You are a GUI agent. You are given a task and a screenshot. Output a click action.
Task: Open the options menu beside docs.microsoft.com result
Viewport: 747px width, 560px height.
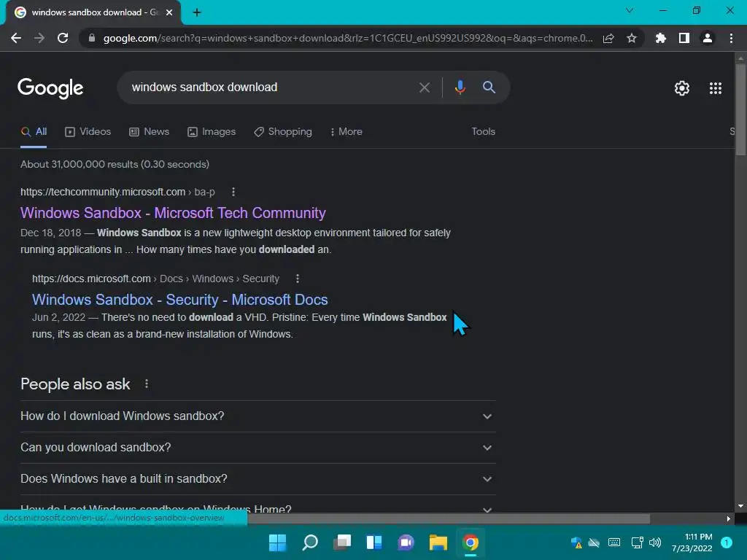[x=298, y=279]
